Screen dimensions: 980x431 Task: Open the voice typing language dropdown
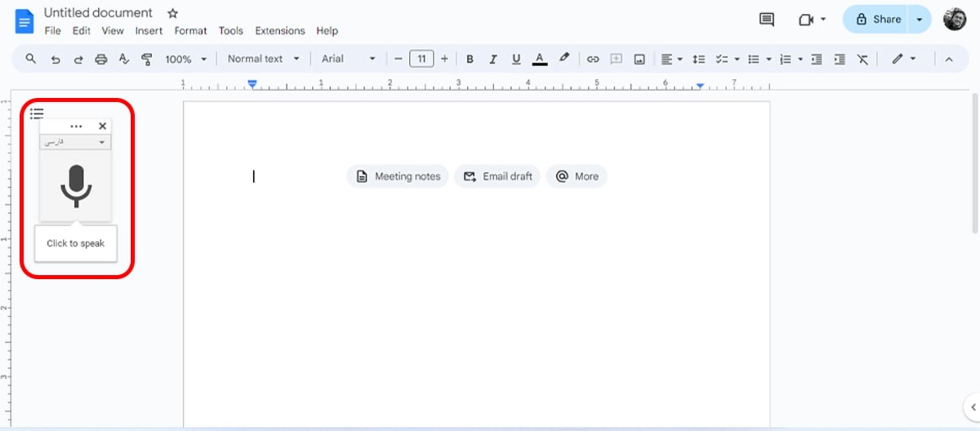coord(76,142)
